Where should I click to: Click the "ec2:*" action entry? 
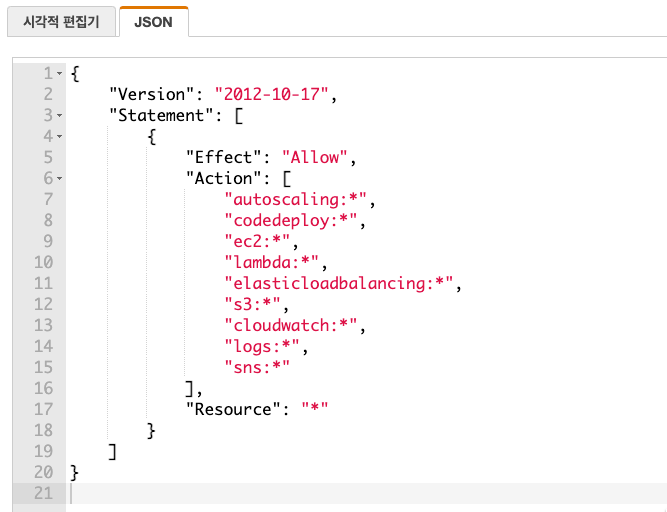tap(257, 241)
